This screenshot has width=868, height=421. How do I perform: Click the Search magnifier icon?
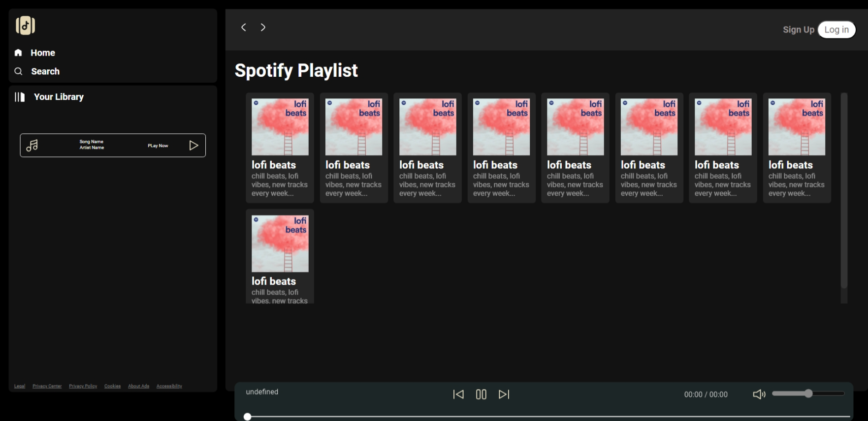pos(18,71)
